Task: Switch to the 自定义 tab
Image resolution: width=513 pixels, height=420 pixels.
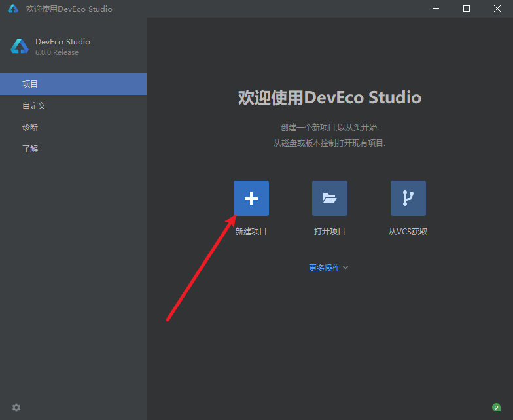Action: (73, 106)
